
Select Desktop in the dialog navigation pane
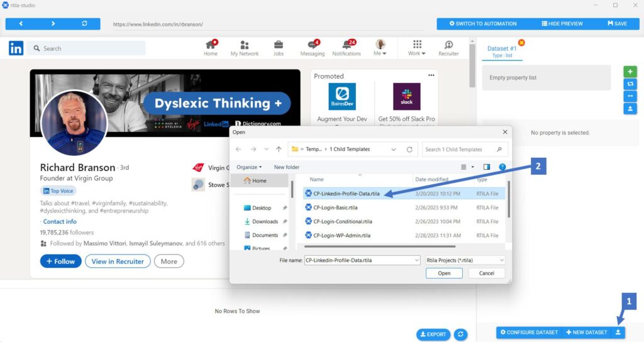pos(262,207)
